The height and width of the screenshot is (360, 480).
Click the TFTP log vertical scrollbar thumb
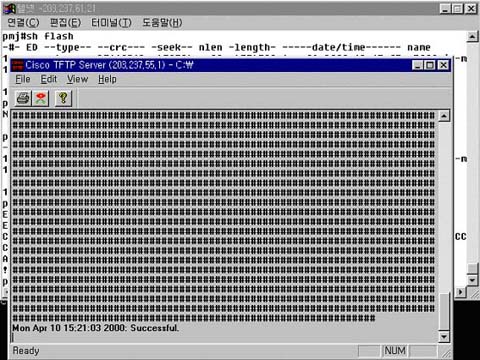point(444,311)
